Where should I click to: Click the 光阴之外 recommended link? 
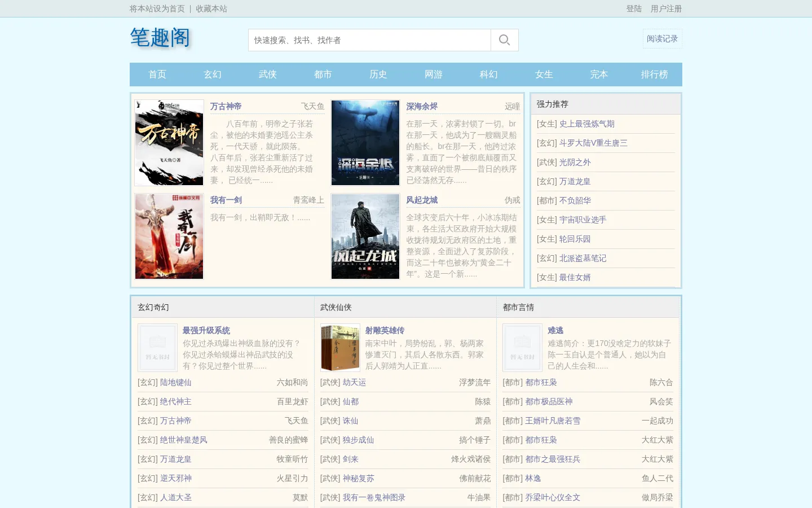(575, 162)
